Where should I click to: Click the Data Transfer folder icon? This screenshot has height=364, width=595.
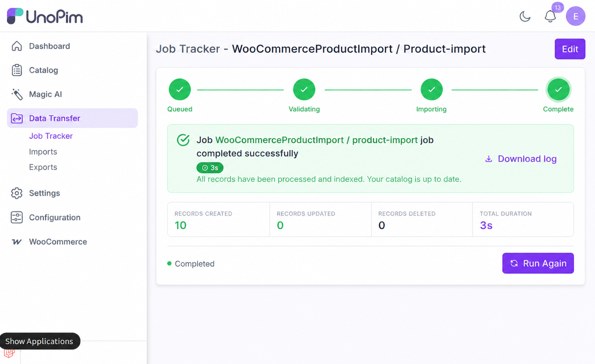17,118
